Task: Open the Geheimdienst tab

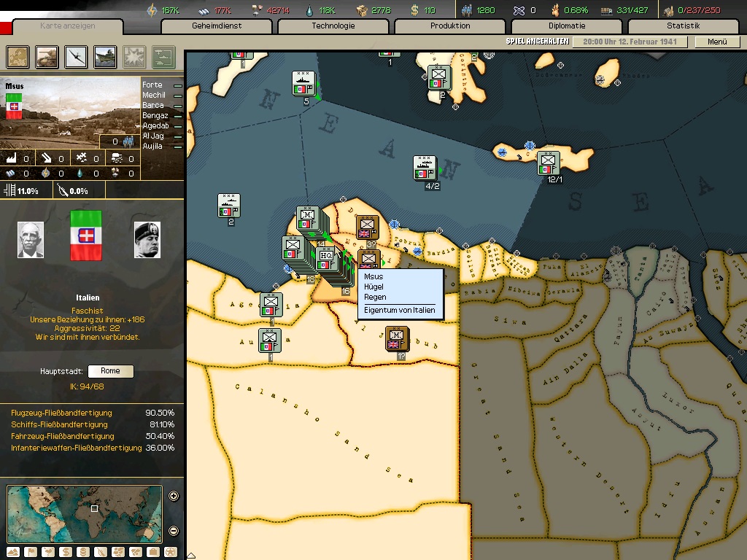Action: [217, 26]
